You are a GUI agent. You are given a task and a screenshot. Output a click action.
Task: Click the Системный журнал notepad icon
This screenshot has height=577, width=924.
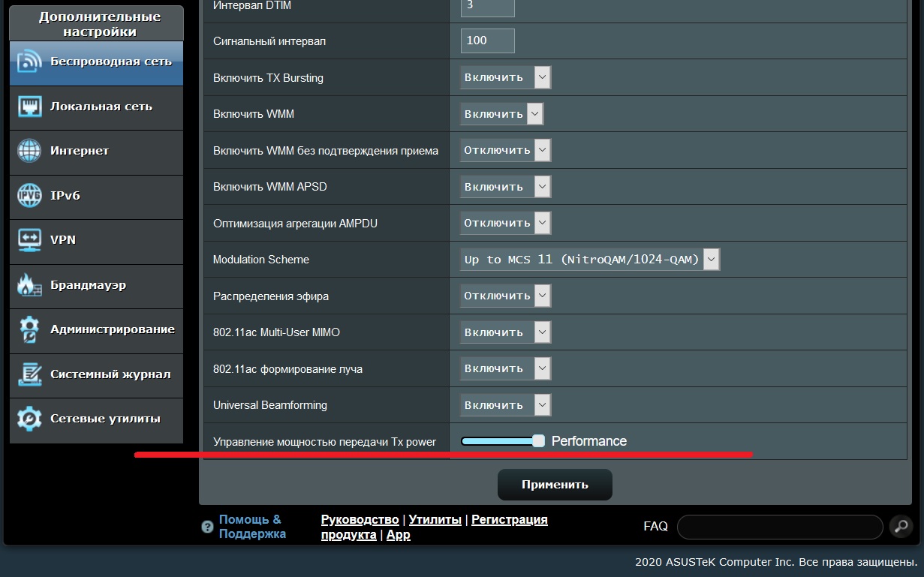click(x=29, y=374)
